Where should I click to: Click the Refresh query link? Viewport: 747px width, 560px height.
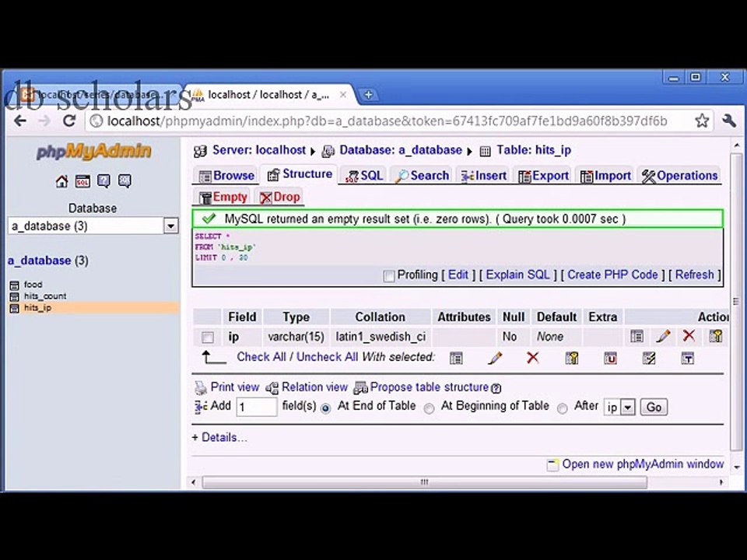[x=695, y=275]
